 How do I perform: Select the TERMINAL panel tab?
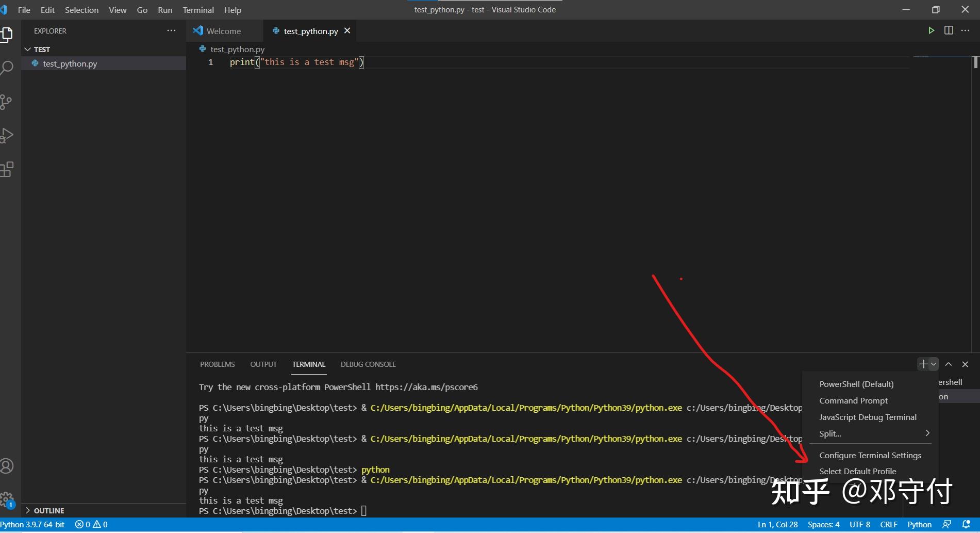click(309, 364)
